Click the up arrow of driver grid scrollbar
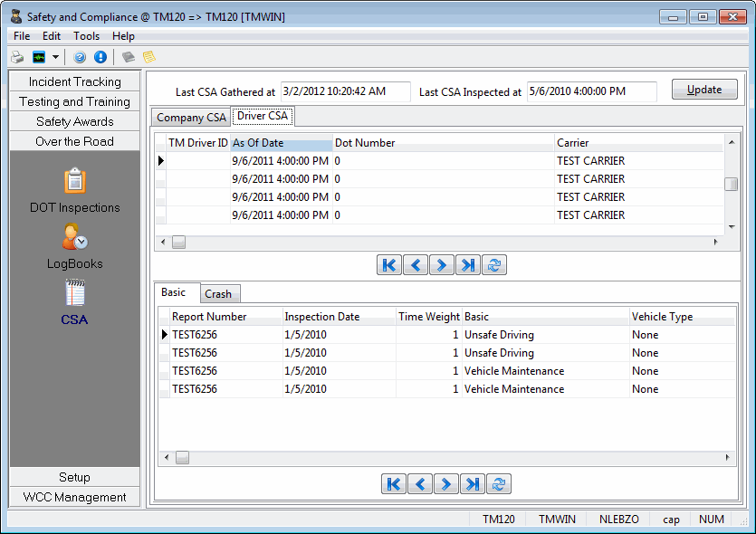The width and height of the screenshot is (756, 534). tap(732, 142)
